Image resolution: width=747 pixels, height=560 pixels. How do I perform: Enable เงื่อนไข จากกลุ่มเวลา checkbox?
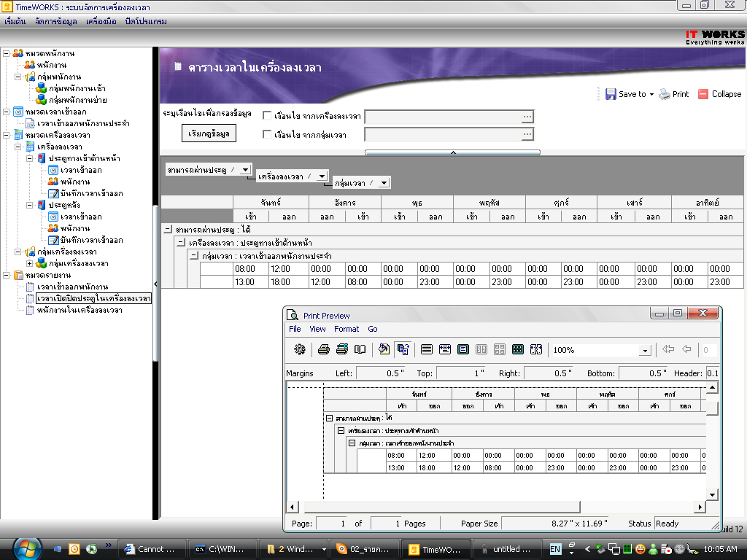point(267,135)
